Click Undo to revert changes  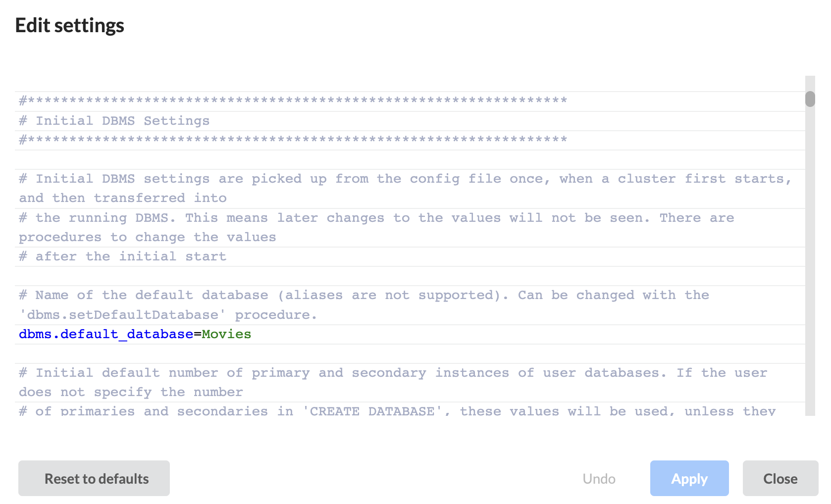[x=599, y=479]
